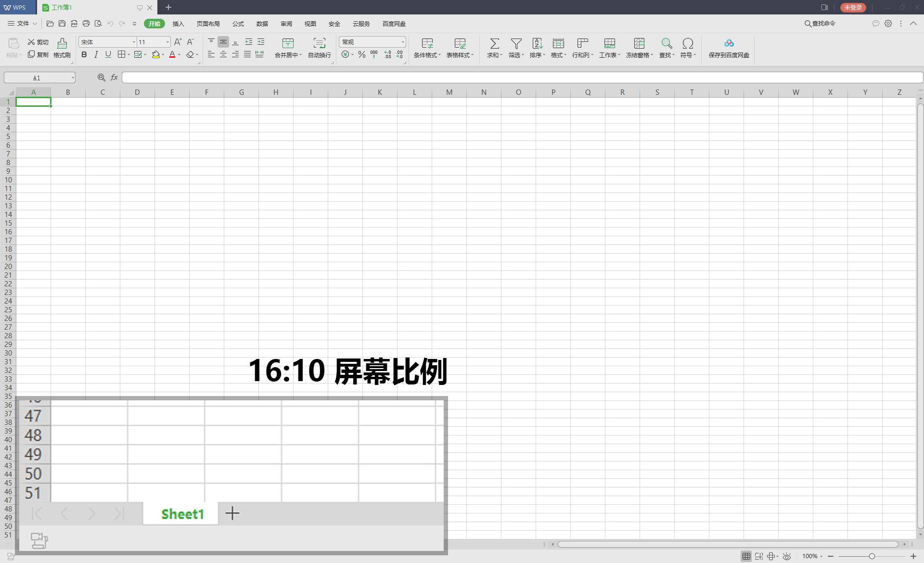Screen dimensions: 924x563
Task: Switch to the 插入 ribbon tab
Action: (x=179, y=24)
